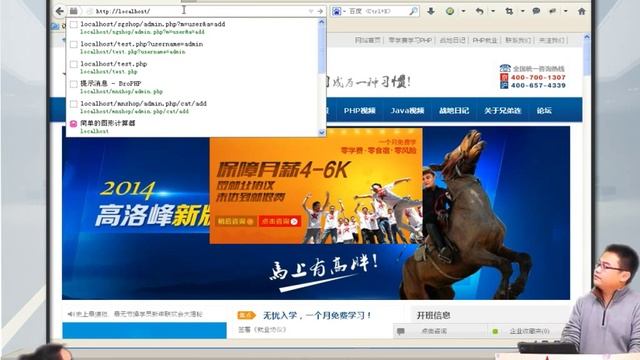Expand the dropdown beside the undo arrow
The height and width of the screenshot is (360, 640).
pos(493,11)
